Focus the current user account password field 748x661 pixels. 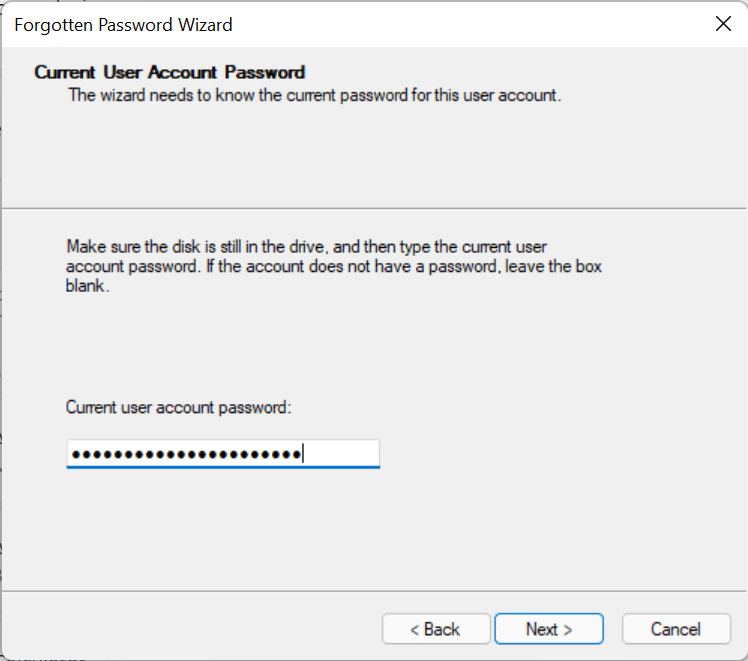tap(223, 454)
